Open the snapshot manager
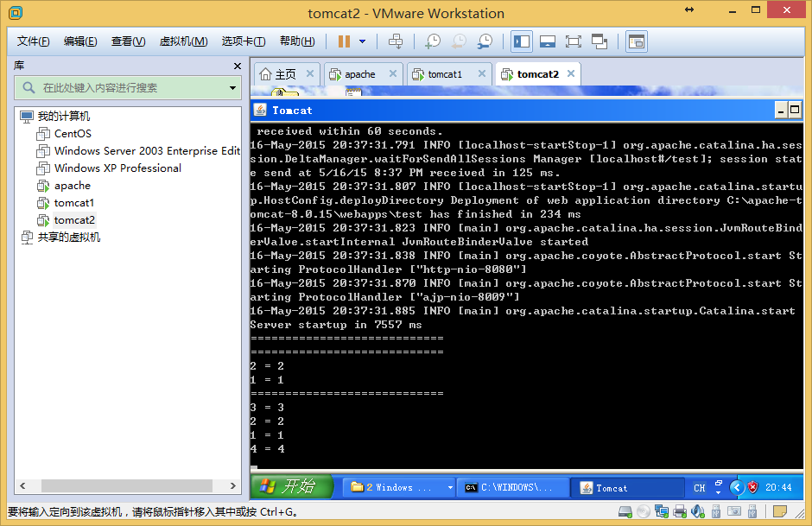This screenshot has height=526, width=812. point(485,41)
